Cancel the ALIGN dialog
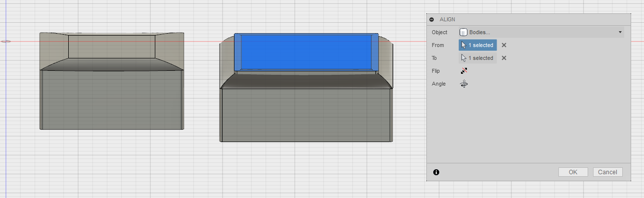This screenshot has width=644, height=198. coord(607,172)
